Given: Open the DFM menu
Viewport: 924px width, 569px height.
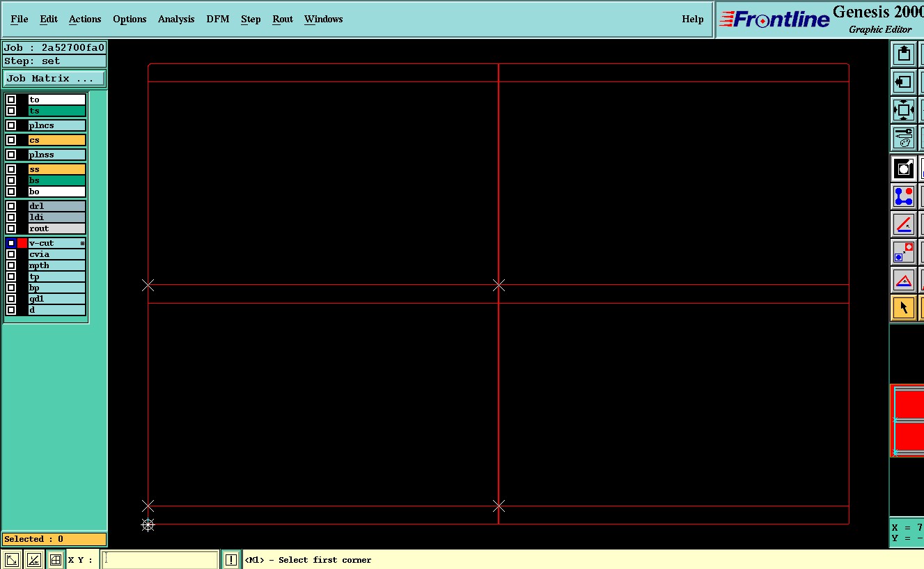Looking at the screenshot, I should (x=218, y=19).
